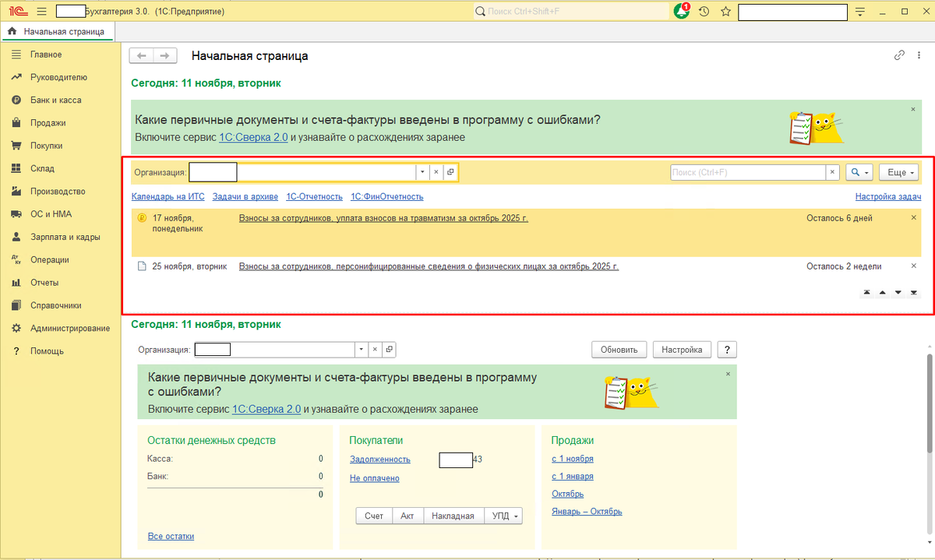Open Главное section in sidebar

coord(46,55)
